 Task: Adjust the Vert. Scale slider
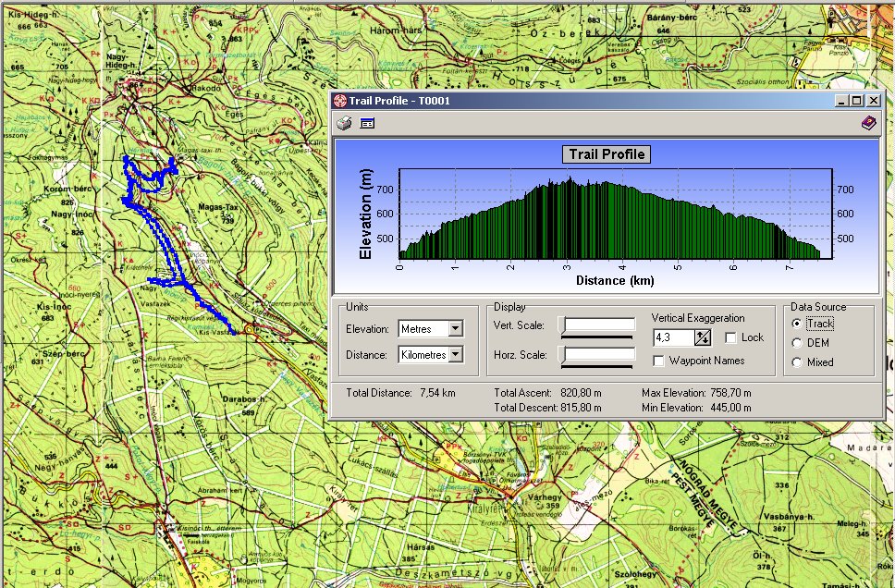click(x=597, y=327)
